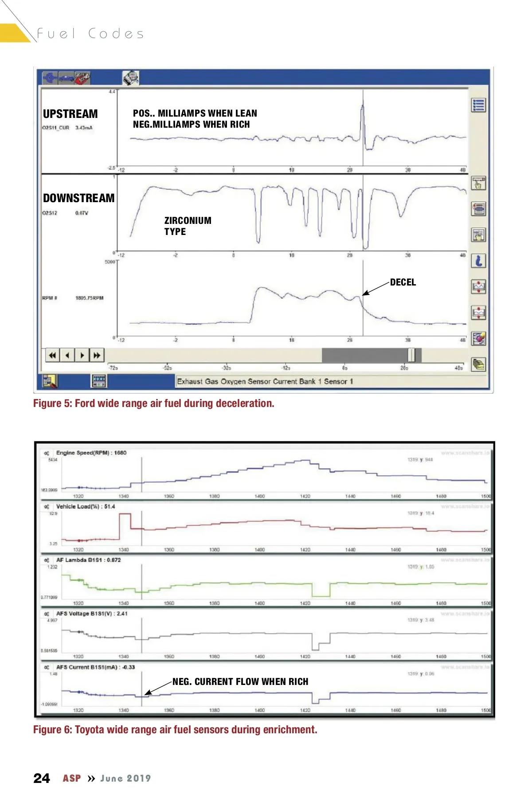Viewport: 532px width, 798px height.
Task: Click the blue back arrow toolbar icon
Action: point(50,78)
